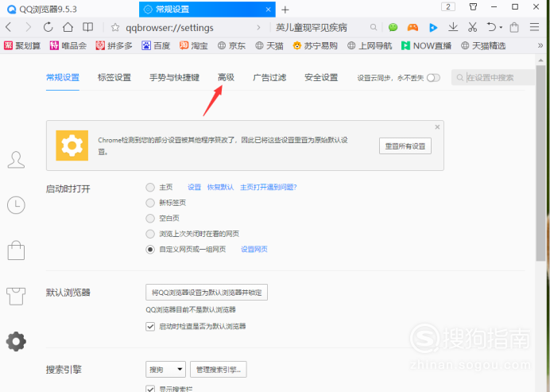Viewport: 550px width, 392px height.
Task: Open the 京东 bookmark
Action: tap(231, 45)
